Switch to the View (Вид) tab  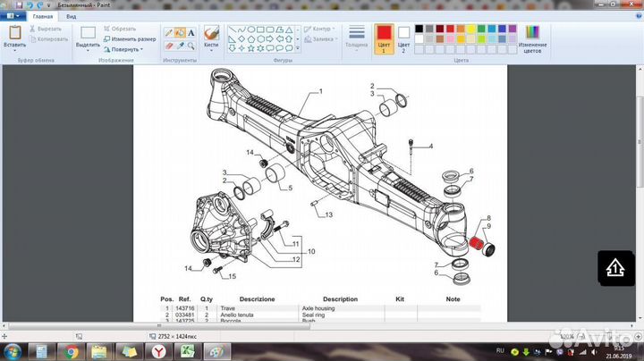coord(71,16)
